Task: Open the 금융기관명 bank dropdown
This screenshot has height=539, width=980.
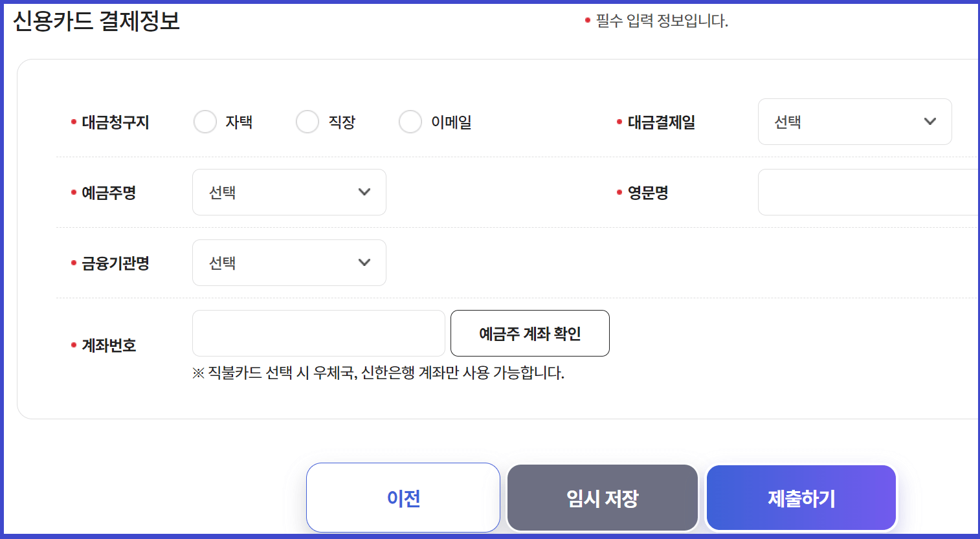Action: click(x=289, y=262)
